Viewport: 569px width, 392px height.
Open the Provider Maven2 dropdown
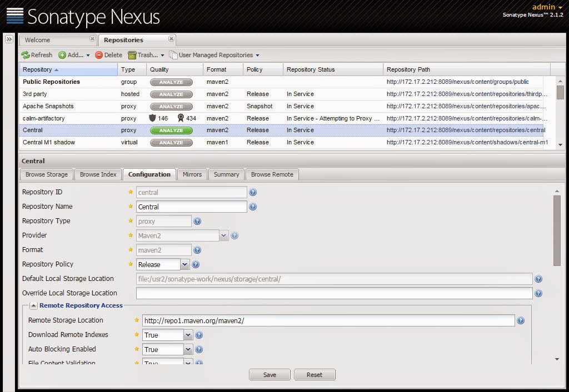(x=223, y=236)
